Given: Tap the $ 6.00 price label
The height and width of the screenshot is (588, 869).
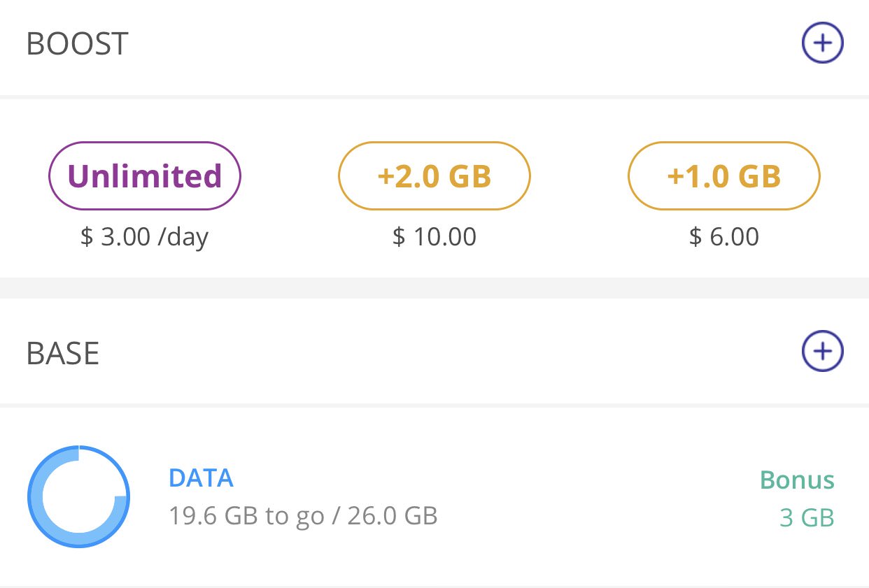Looking at the screenshot, I should point(724,237).
